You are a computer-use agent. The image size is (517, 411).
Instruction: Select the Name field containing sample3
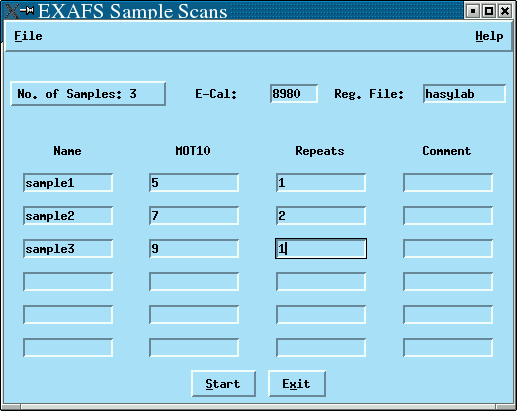pyautogui.click(x=68, y=249)
